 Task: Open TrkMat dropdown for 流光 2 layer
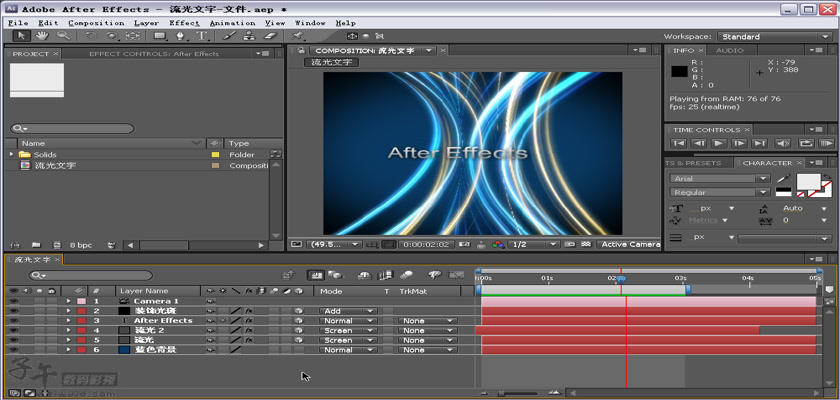tap(427, 331)
